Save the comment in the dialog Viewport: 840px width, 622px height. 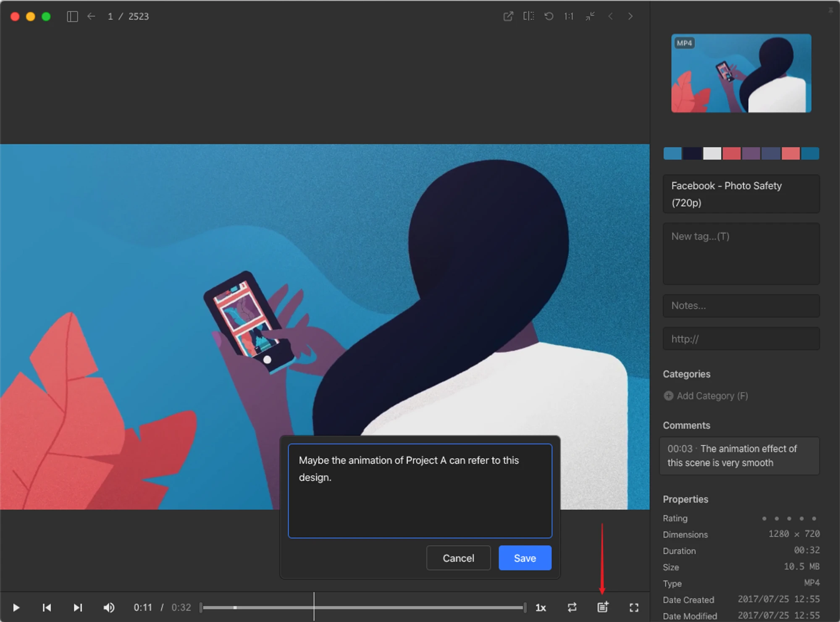pyautogui.click(x=525, y=558)
